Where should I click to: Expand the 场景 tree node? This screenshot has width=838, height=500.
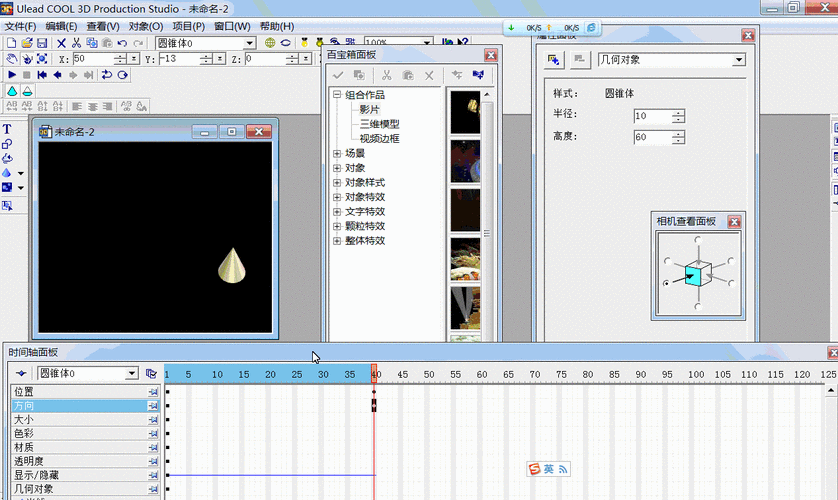click(337, 154)
